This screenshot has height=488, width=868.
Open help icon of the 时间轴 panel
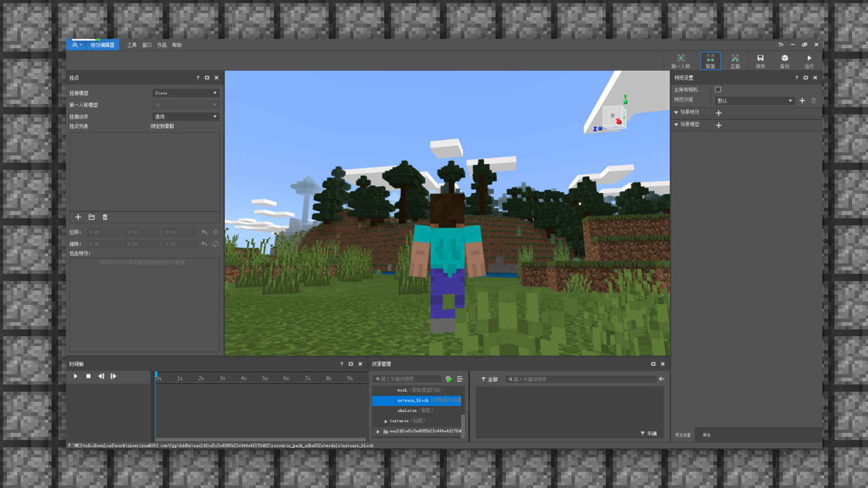point(342,364)
